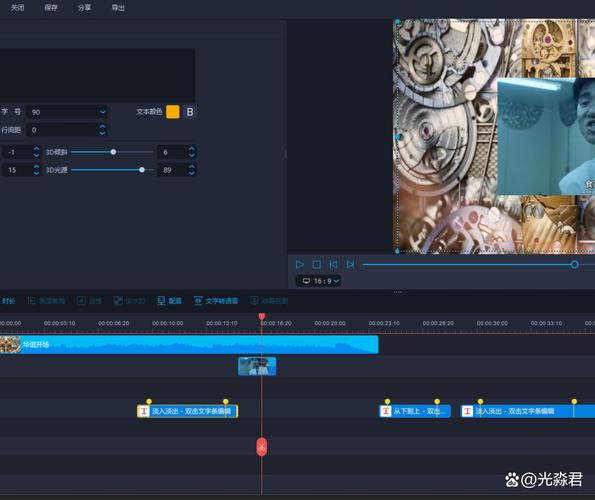Screen dimensions: 595x500
Task: Expand the font size 90 dropdown
Action: (103, 112)
